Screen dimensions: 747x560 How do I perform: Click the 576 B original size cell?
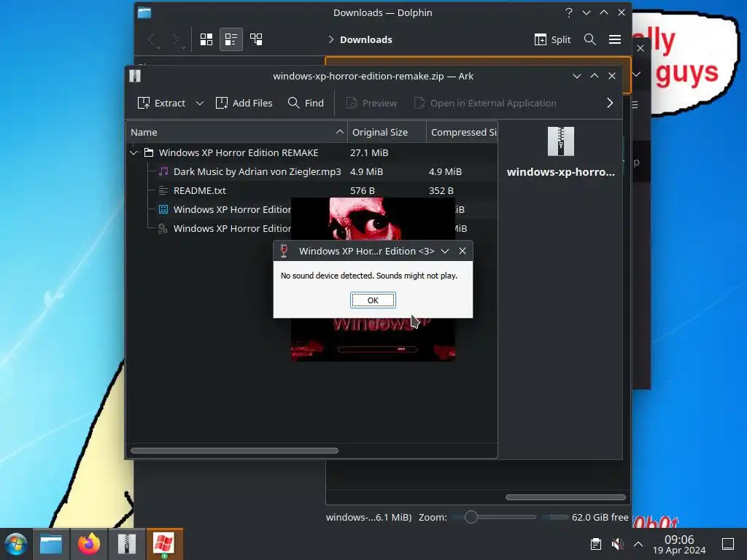pyautogui.click(x=363, y=190)
